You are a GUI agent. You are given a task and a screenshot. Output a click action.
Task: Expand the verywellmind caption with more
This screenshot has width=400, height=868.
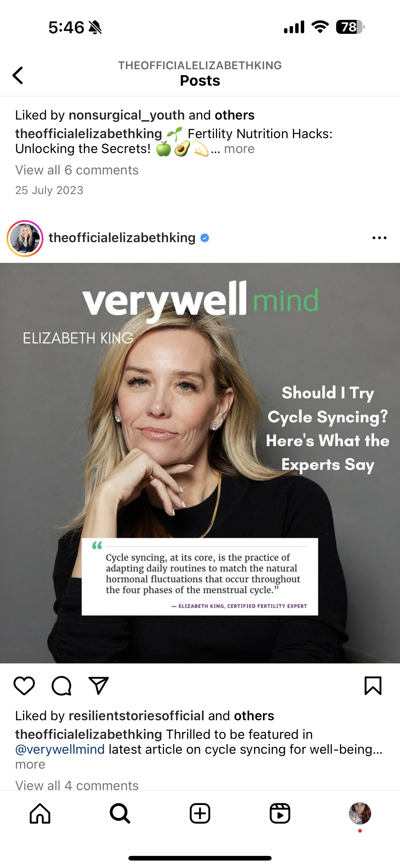(30, 764)
